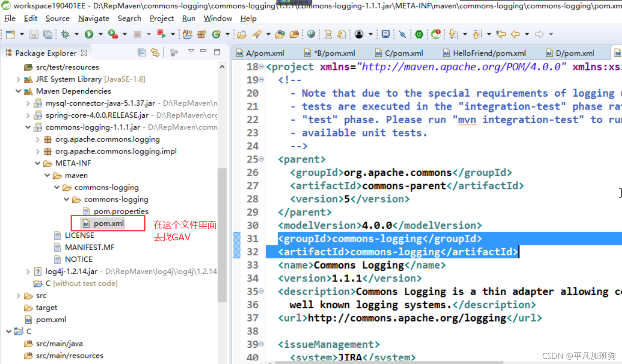Screen dimensions: 622x364
Task: Open the Window menu
Action: (218, 18)
